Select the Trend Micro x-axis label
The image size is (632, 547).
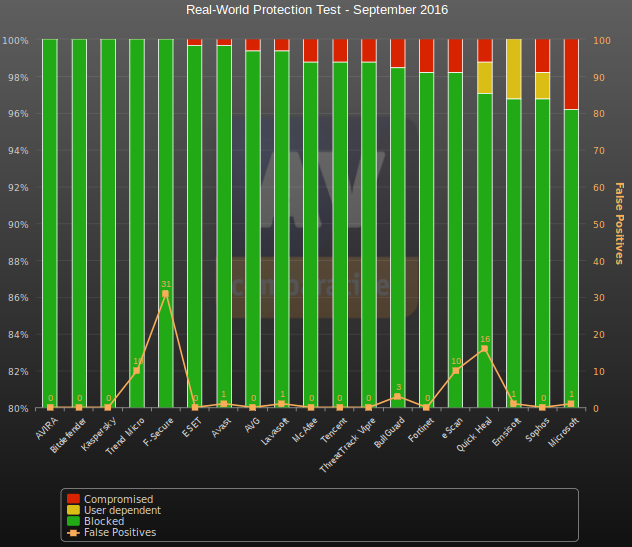[125, 437]
